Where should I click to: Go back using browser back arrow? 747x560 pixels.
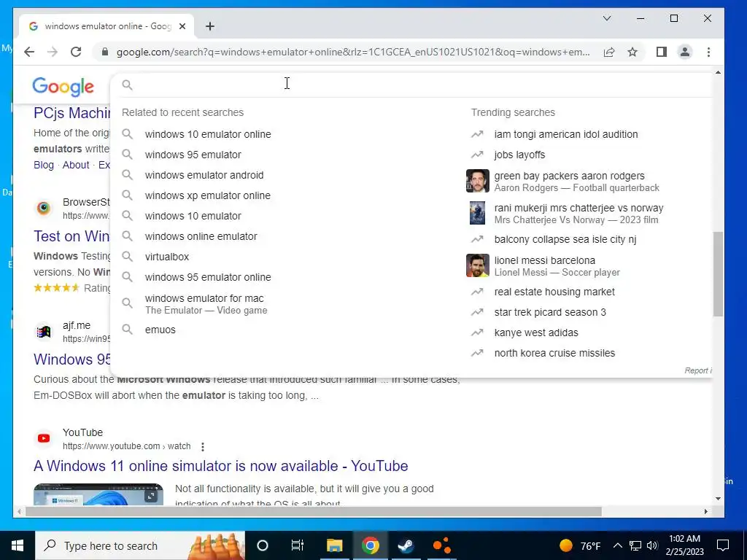point(29,52)
